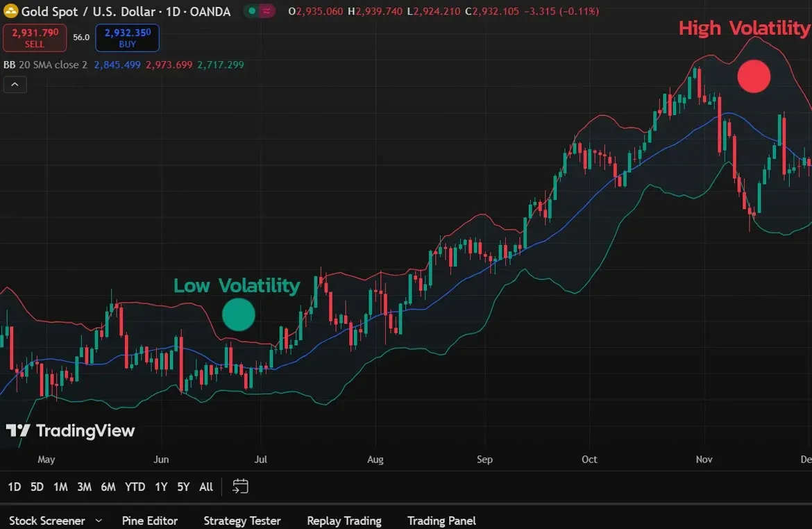This screenshot has width=812, height=529.
Task: Click the price change -3.315 (-0.11%)
Action: pos(561,11)
